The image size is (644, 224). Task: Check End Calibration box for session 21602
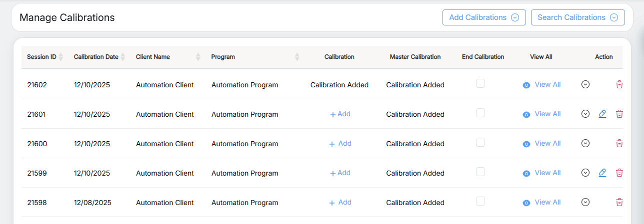(480, 84)
